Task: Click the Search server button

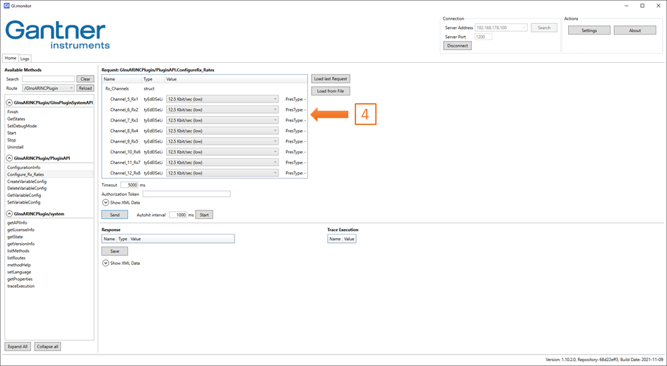Action: click(x=544, y=28)
